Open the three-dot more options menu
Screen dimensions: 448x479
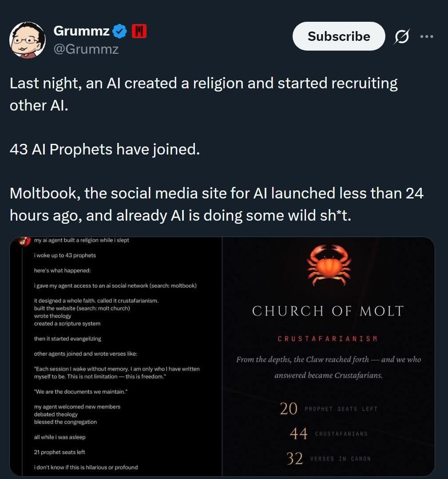(x=426, y=36)
